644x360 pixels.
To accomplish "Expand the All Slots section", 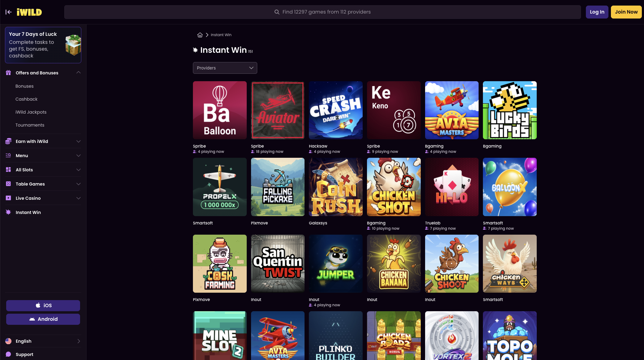I will pyautogui.click(x=79, y=170).
